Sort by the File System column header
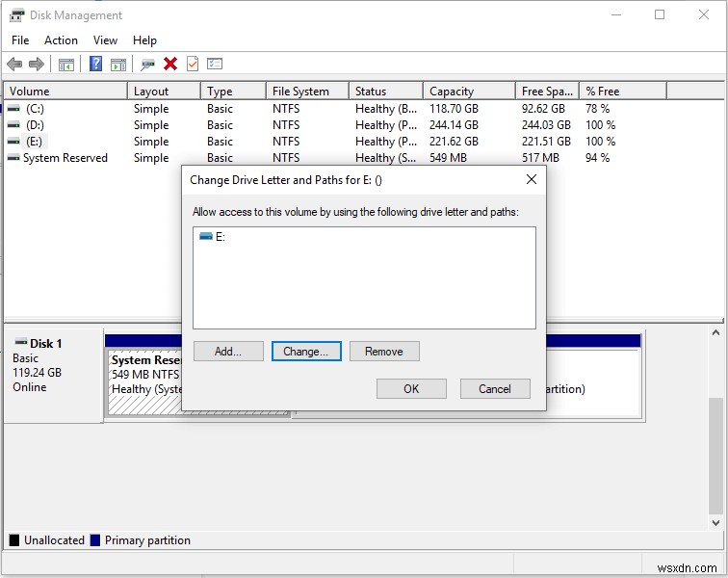This screenshot has height=578, width=728. pyautogui.click(x=308, y=92)
